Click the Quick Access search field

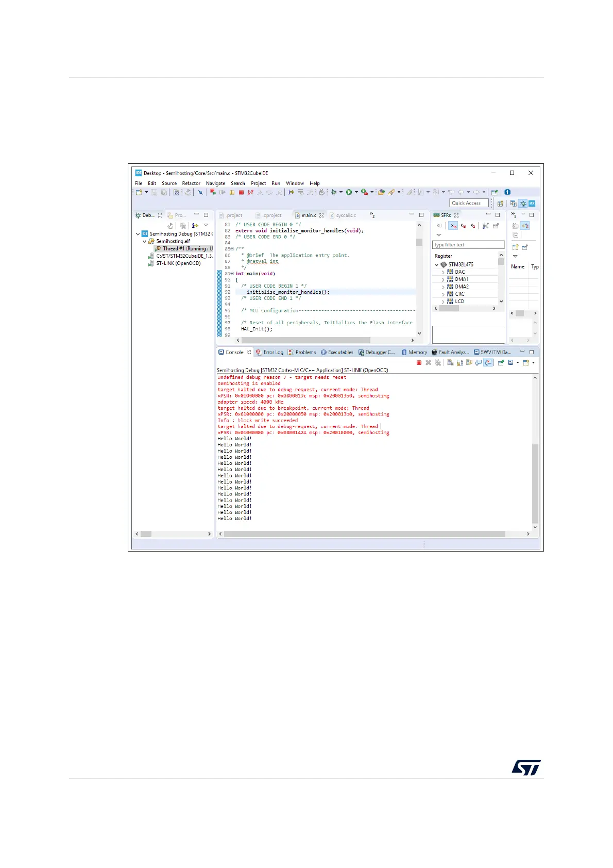[x=469, y=203]
